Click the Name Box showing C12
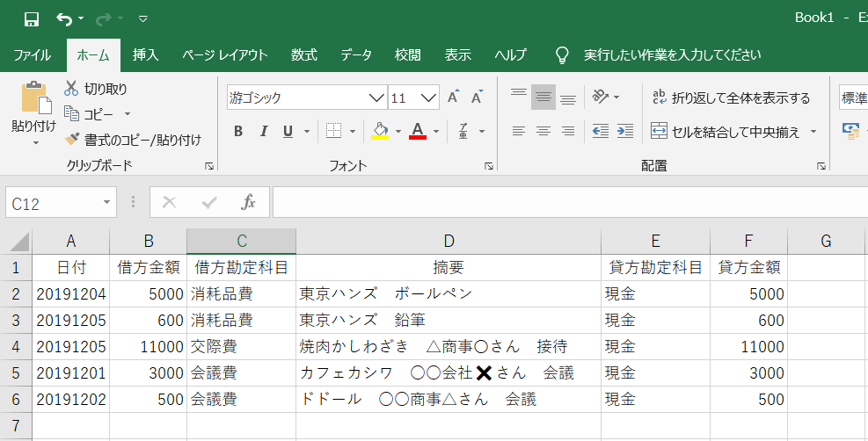This screenshot has width=868, height=441. click(x=53, y=203)
